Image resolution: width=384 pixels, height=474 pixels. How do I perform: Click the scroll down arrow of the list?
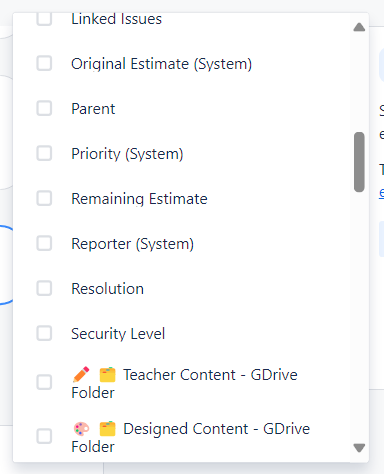click(x=359, y=448)
